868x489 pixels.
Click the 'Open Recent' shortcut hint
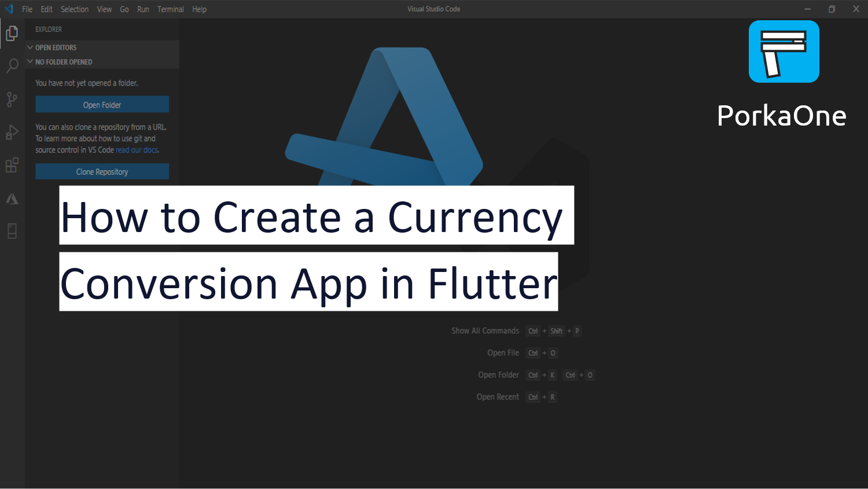coord(498,397)
